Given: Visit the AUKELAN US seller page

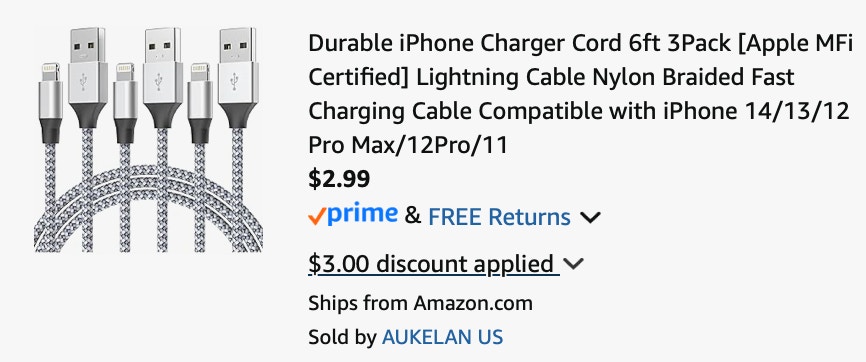Looking at the screenshot, I should coord(442,337).
